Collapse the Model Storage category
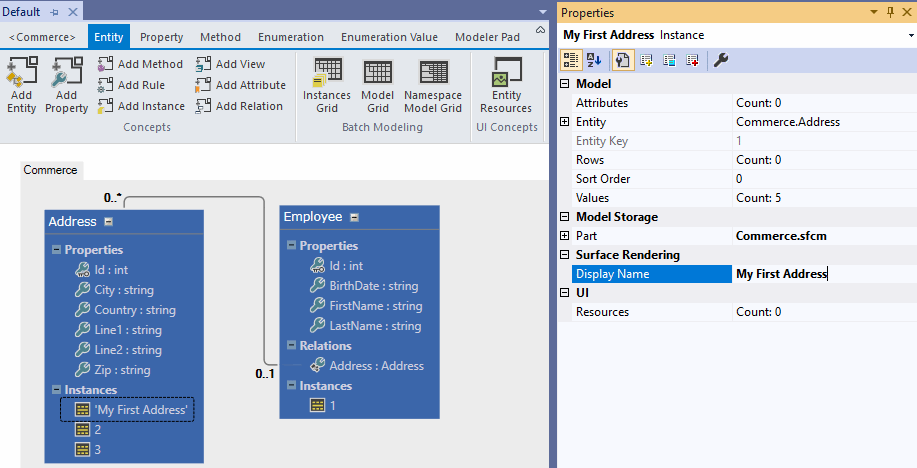The image size is (917, 468). [565, 217]
